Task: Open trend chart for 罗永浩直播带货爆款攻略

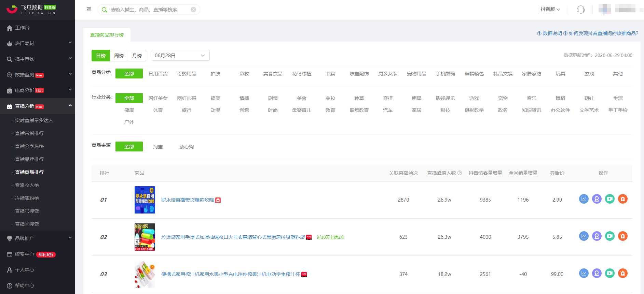Action: pos(584,199)
